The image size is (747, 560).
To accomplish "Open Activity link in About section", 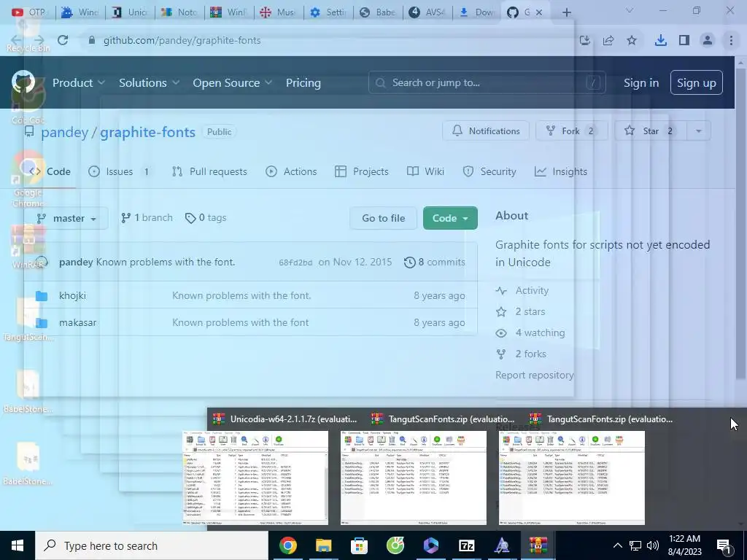I will coord(522,290).
